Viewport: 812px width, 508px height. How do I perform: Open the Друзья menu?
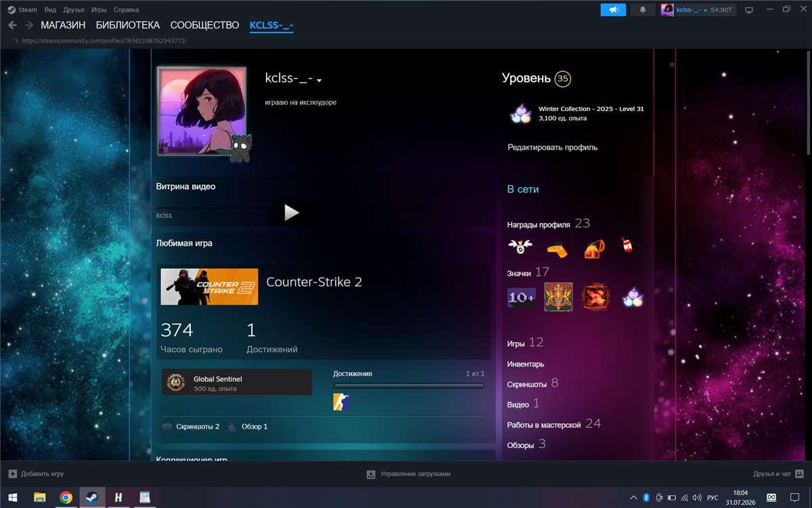[74, 10]
